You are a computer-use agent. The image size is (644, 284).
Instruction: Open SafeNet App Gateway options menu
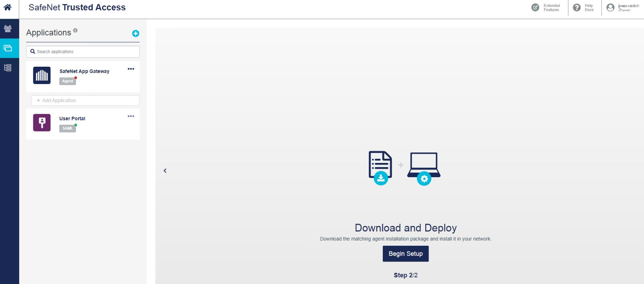click(131, 69)
